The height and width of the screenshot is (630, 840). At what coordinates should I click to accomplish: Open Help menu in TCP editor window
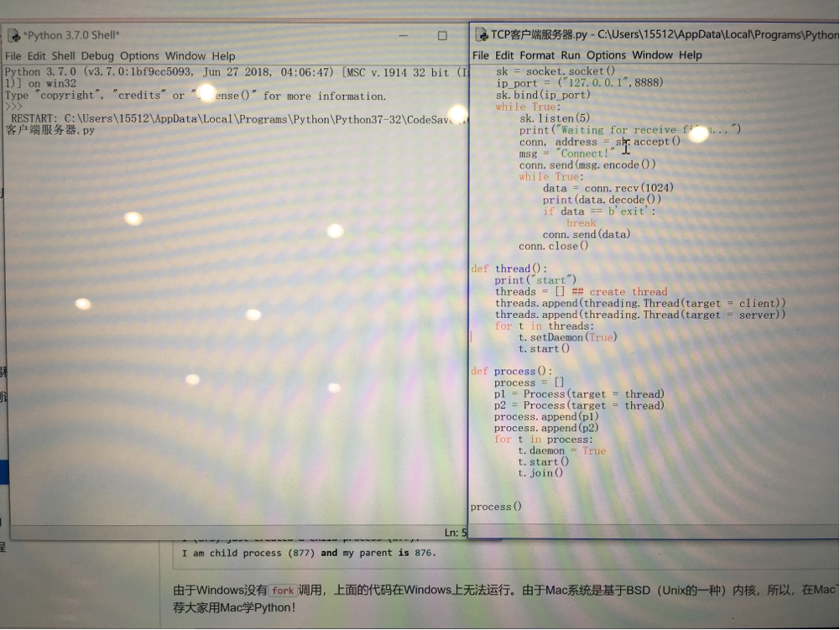[691, 55]
